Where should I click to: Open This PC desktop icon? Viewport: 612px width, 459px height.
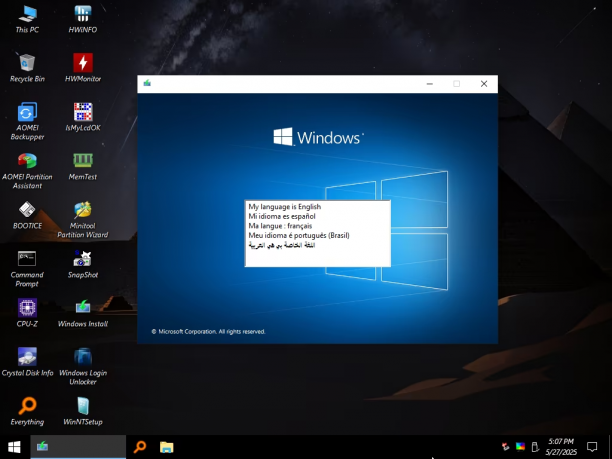click(x=27, y=19)
